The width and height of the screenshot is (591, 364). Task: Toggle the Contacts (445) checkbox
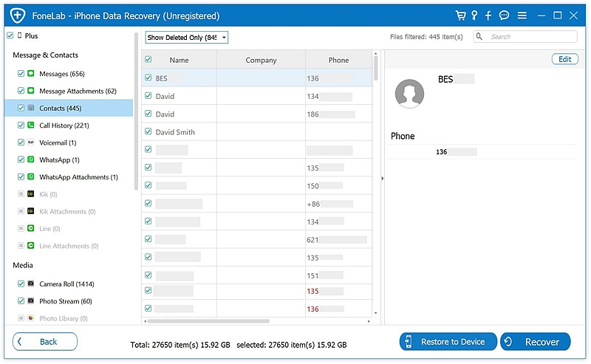point(21,108)
